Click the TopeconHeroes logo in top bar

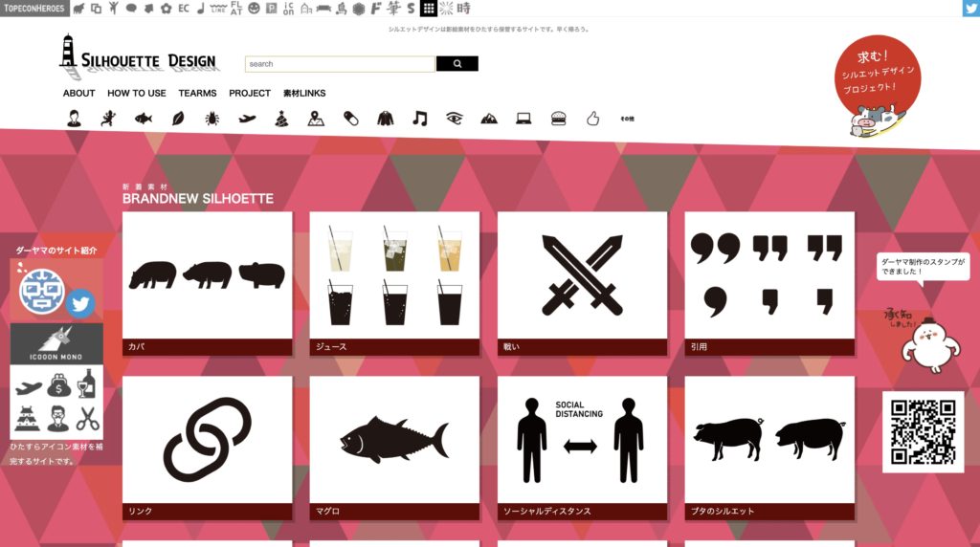pos(34,8)
